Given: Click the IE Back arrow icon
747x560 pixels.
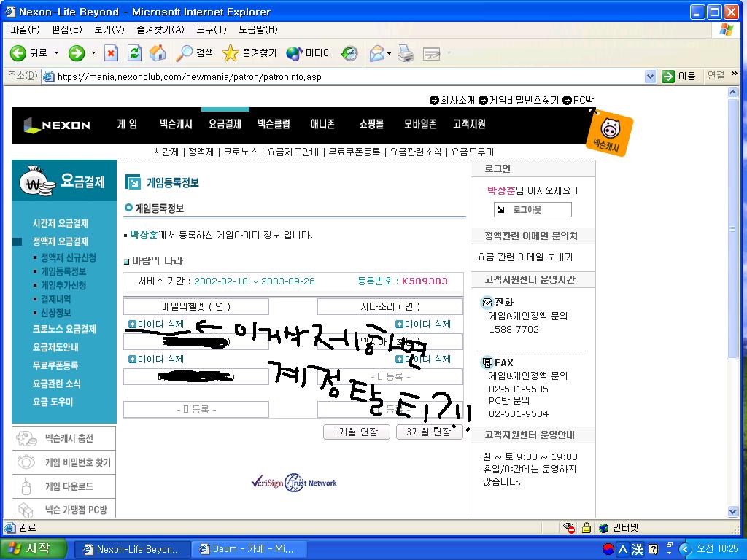Looking at the screenshot, I should pyautogui.click(x=18, y=52).
